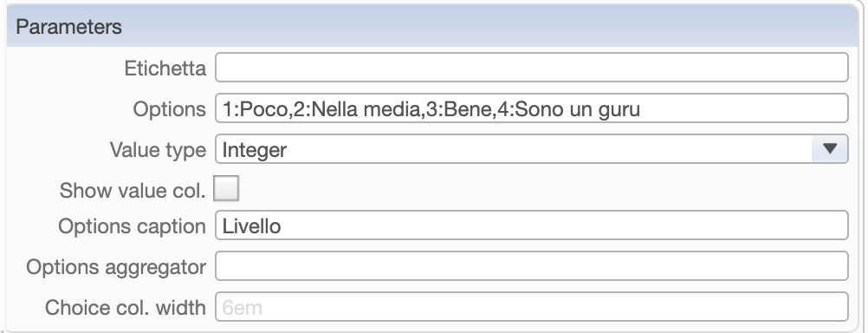868x333 pixels.
Task: Click the Value type label
Action: point(158,150)
